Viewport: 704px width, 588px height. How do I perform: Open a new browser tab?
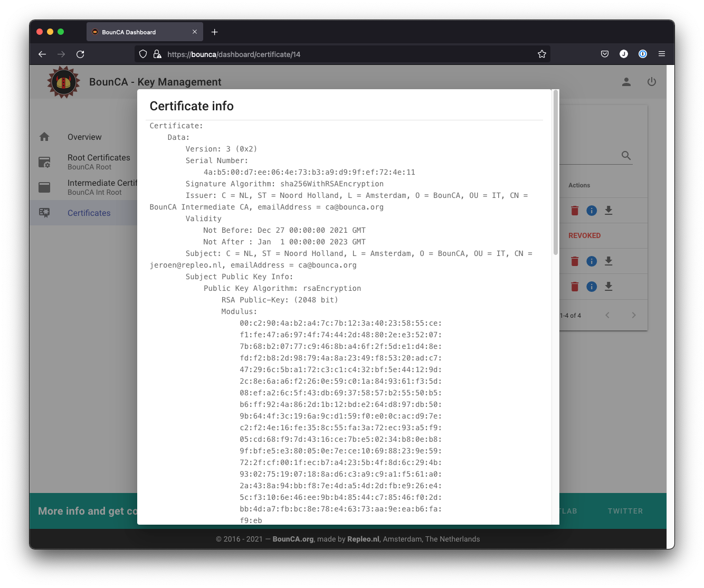(x=214, y=32)
